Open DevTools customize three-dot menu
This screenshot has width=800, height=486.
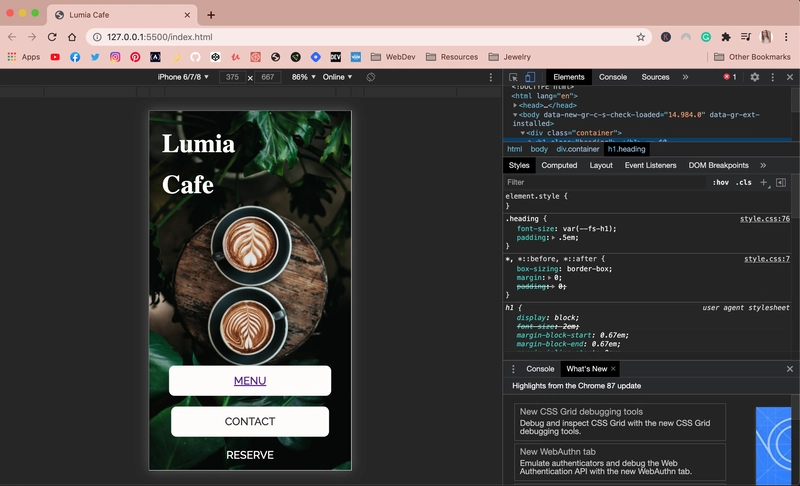pos(772,77)
